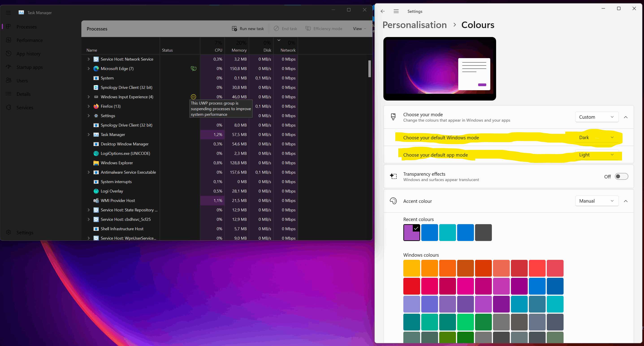The width and height of the screenshot is (644, 346).
Task: Open the Choose your mode Custom dropdown
Action: point(597,117)
